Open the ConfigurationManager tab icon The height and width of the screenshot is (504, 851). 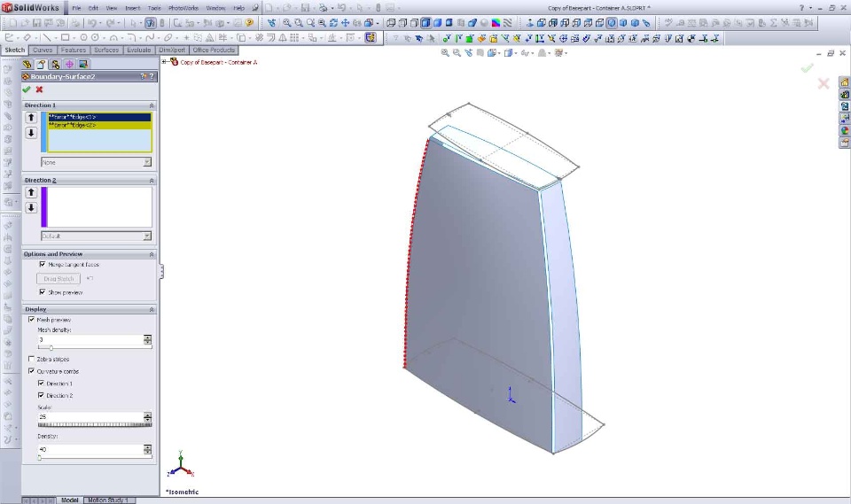(x=55, y=65)
